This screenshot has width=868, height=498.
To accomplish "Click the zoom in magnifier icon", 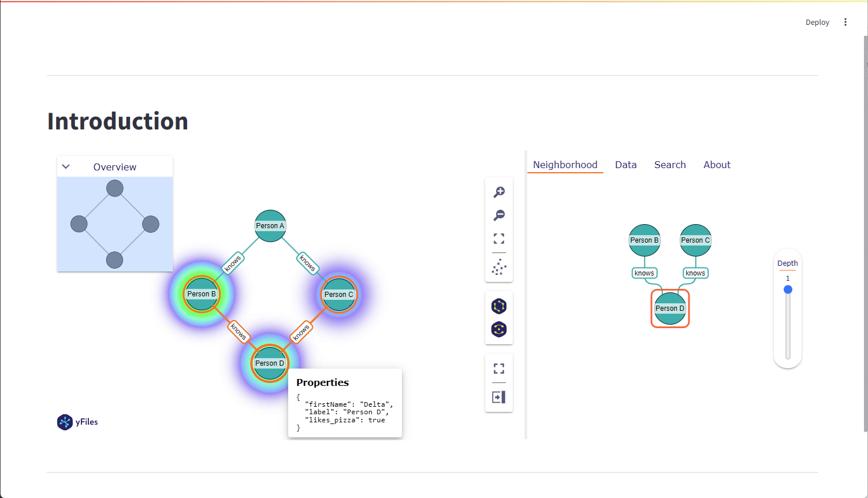I will 499,192.
